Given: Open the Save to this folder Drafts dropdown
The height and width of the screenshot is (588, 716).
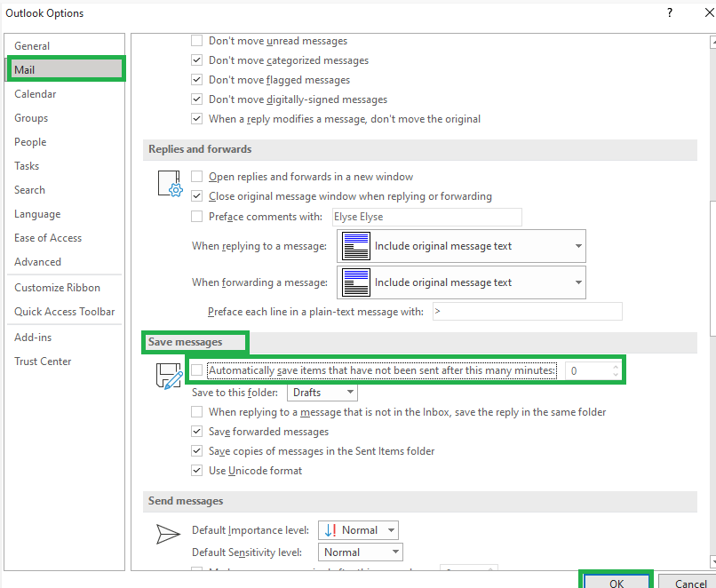Looking at the screenshot, I should pos(322,393).
